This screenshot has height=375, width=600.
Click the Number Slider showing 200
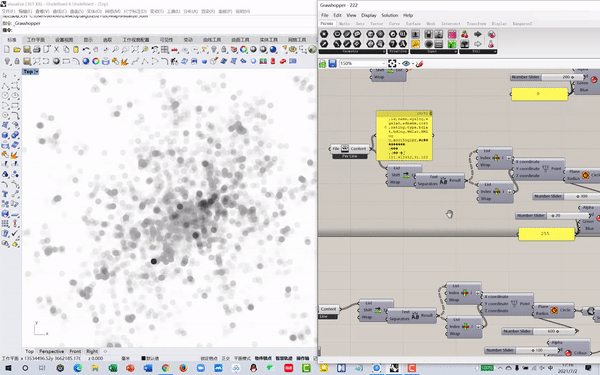[x=548, y=77]
